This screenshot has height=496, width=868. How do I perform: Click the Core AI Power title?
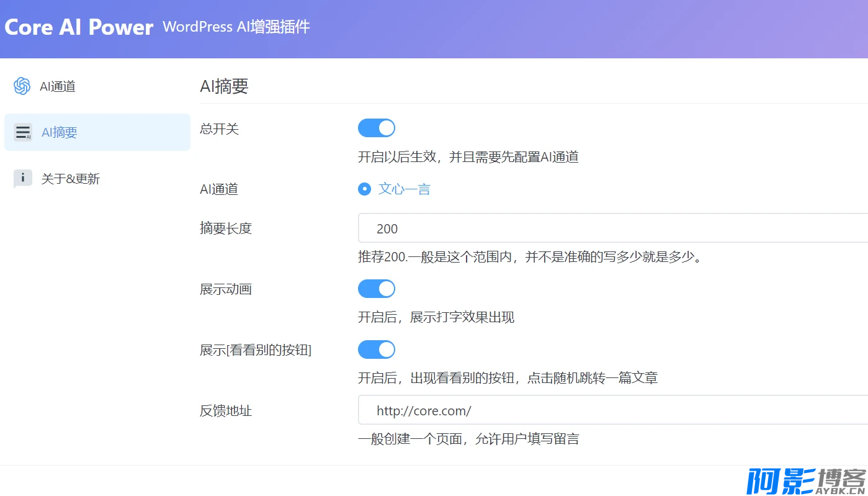[79, 27]
